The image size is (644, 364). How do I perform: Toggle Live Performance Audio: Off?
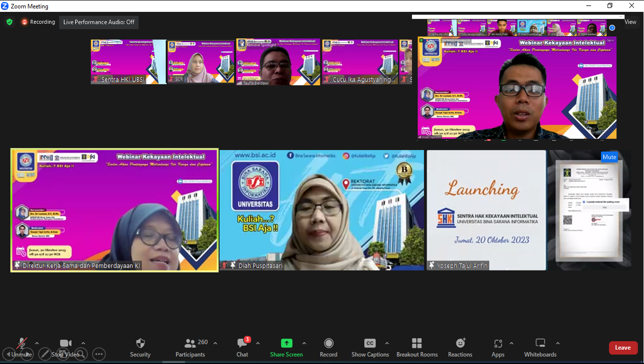click(x=99, y=22)
